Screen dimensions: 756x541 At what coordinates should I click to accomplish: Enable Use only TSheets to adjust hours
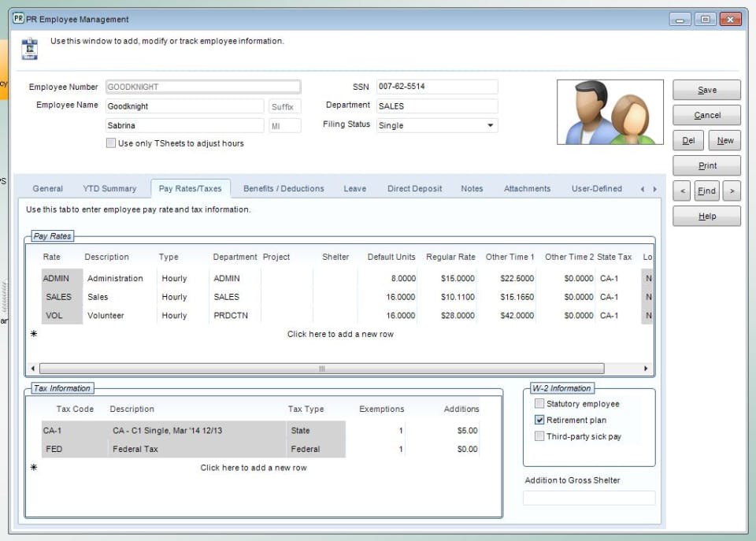(111, 143)
